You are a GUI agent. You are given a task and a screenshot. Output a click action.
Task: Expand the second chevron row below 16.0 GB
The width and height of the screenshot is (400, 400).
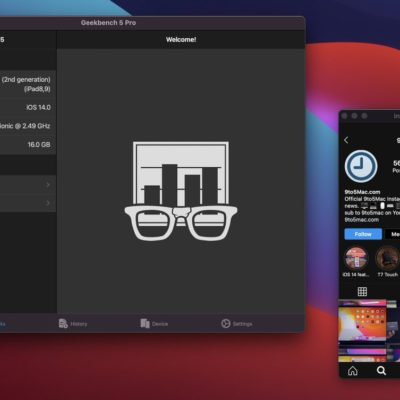point(27,203)
